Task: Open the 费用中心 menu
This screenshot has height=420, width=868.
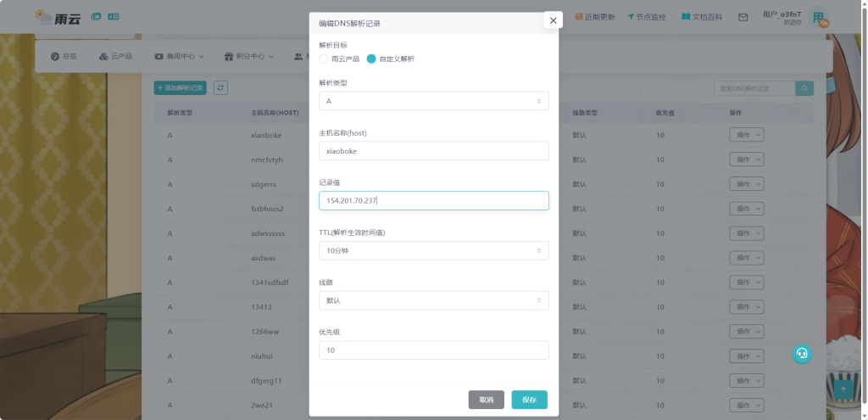Action: (180, 57)
